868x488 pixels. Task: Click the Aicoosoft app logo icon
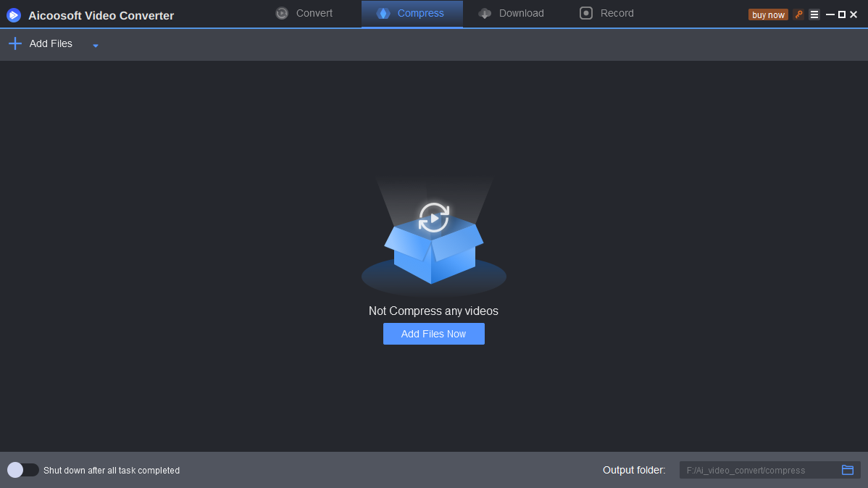(14, 15)
